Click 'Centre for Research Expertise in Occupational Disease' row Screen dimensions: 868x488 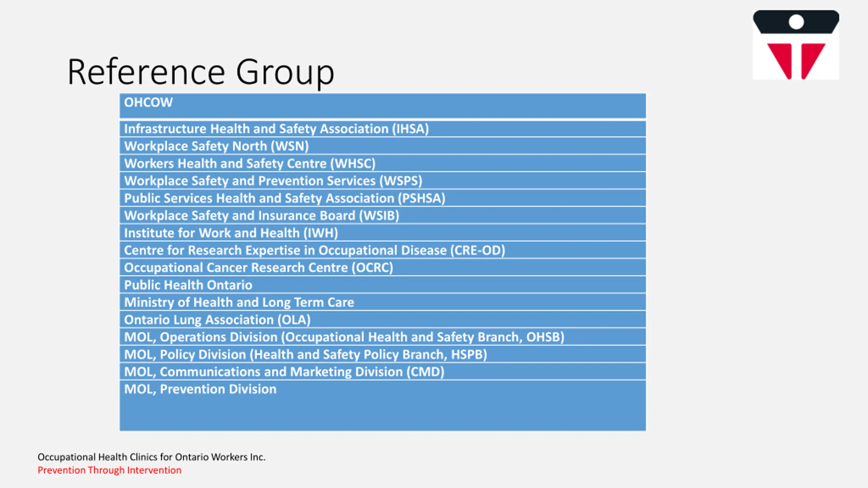click(383, 250)
